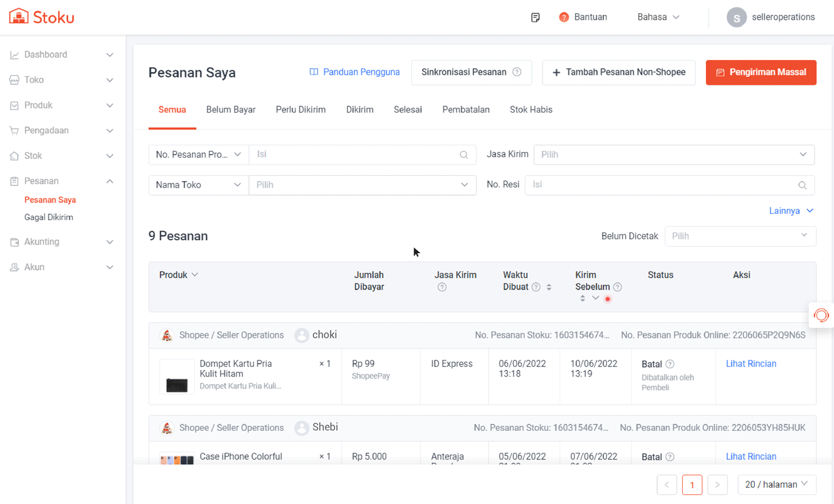Viewport: 834px width, 504px height.
Task: Click the info icon beside Batal status
Action: (x=670, y=364)
